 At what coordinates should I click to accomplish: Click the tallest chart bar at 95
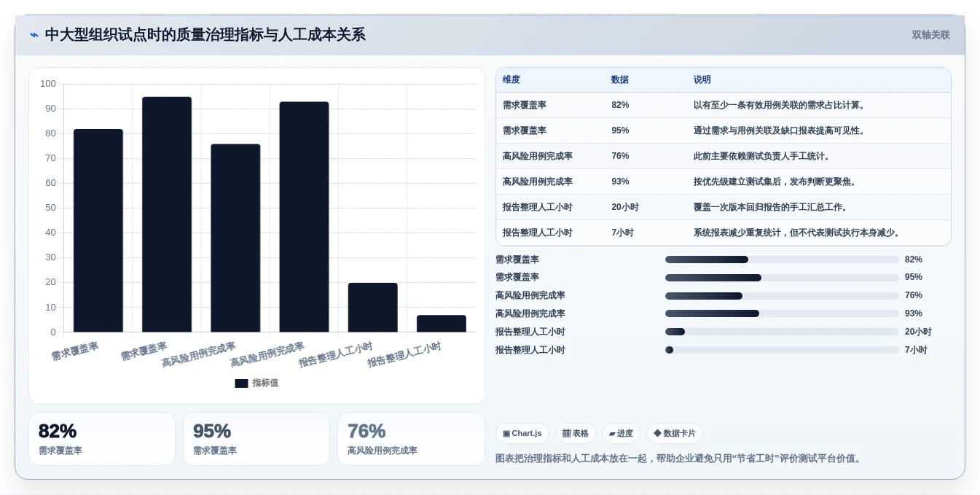167,214
